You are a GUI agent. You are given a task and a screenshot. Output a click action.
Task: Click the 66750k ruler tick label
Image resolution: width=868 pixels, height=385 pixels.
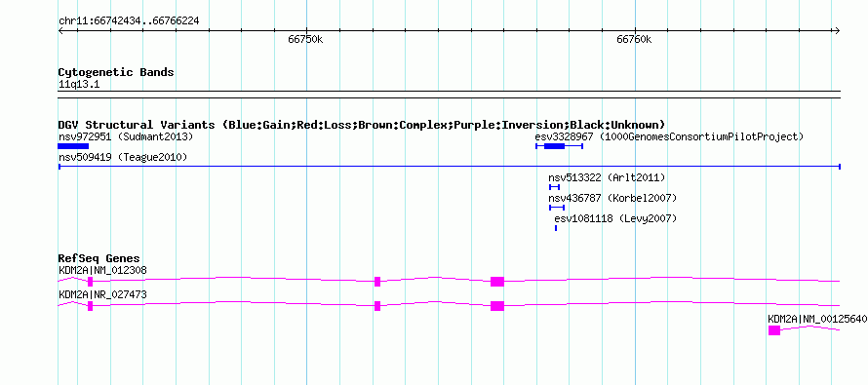pyautogui.click(x=305, y=39)
